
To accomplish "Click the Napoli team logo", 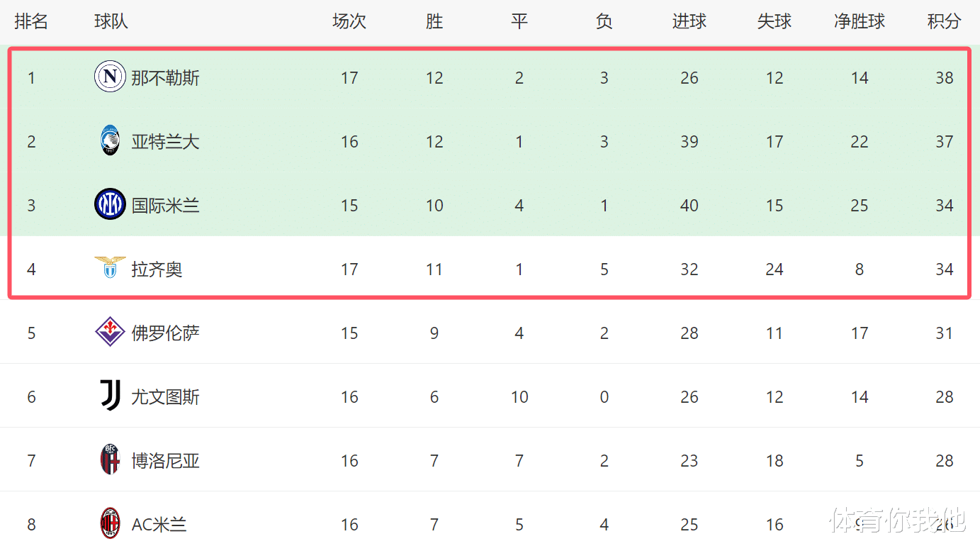I will (110, 77).
